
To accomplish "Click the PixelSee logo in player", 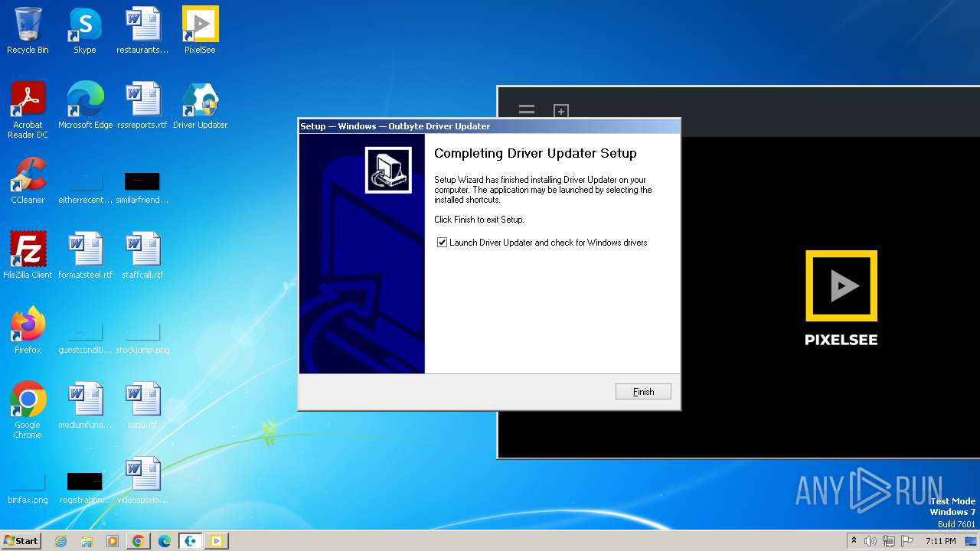I will (x=841, y=297).
